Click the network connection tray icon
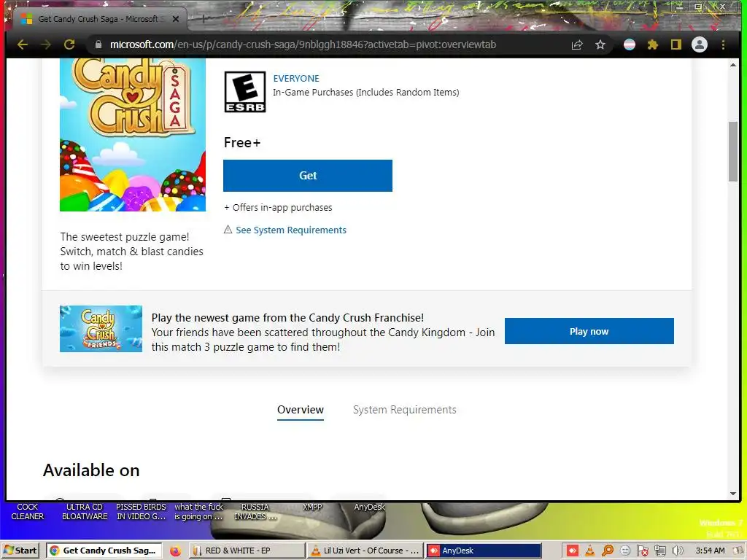 click(x=659, y=551)
